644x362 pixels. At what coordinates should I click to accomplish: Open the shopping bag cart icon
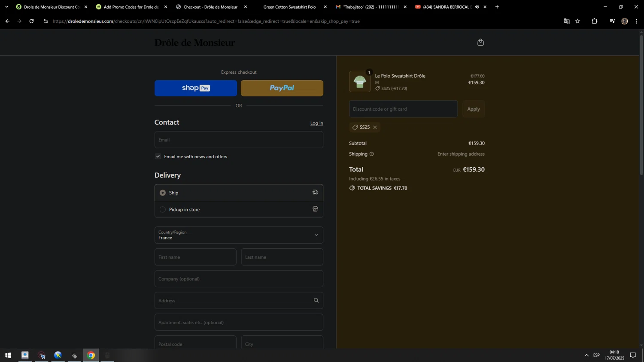[480, 42]
